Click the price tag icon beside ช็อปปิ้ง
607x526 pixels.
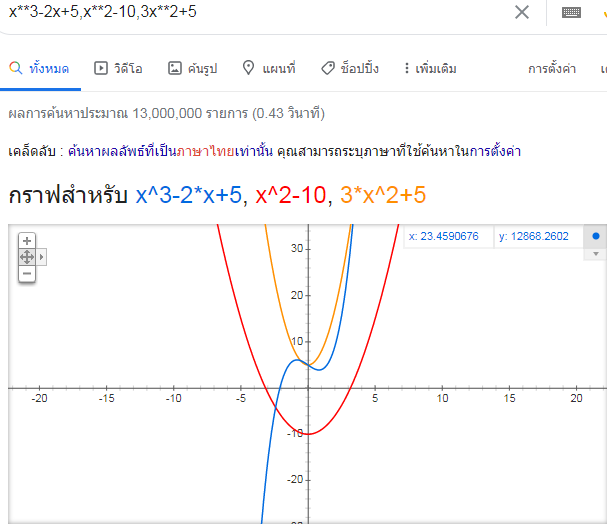(328, 68)
